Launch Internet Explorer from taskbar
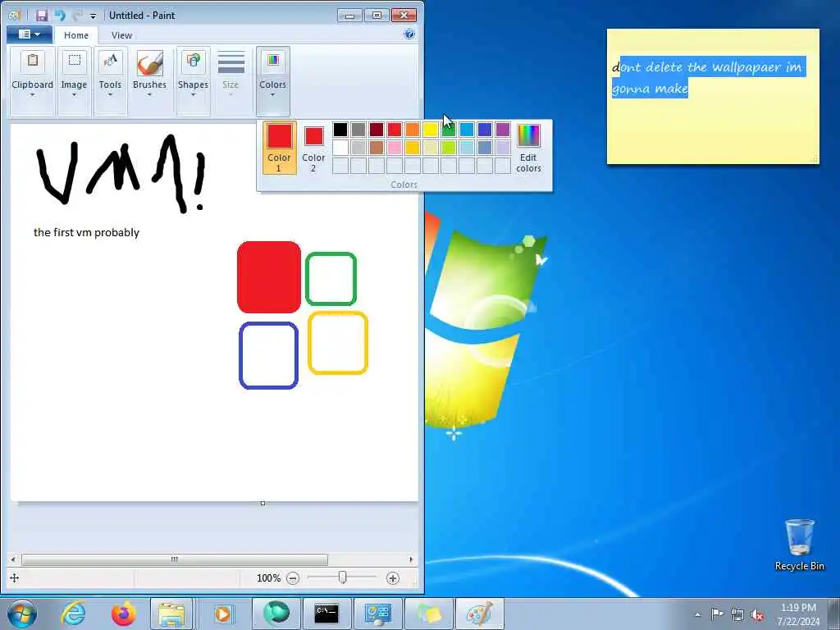The width and height of the screenshot is (840, 630). (73, 614)
